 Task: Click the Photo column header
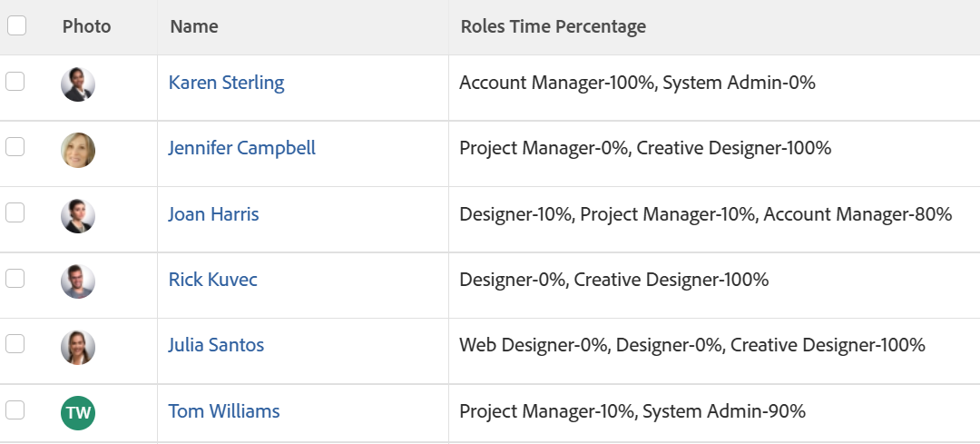pos(86,26)
